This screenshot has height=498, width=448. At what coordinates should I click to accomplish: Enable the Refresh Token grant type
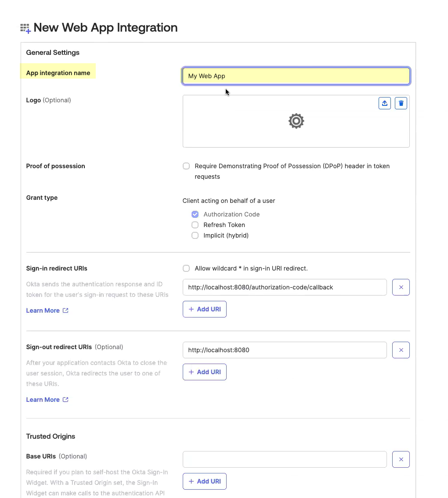point(195,225)
